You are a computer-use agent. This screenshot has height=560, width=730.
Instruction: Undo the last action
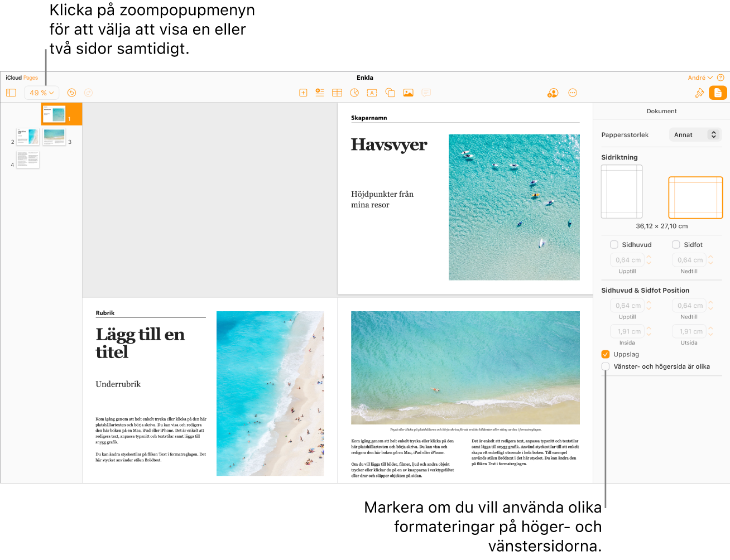(x=71, y=93)
